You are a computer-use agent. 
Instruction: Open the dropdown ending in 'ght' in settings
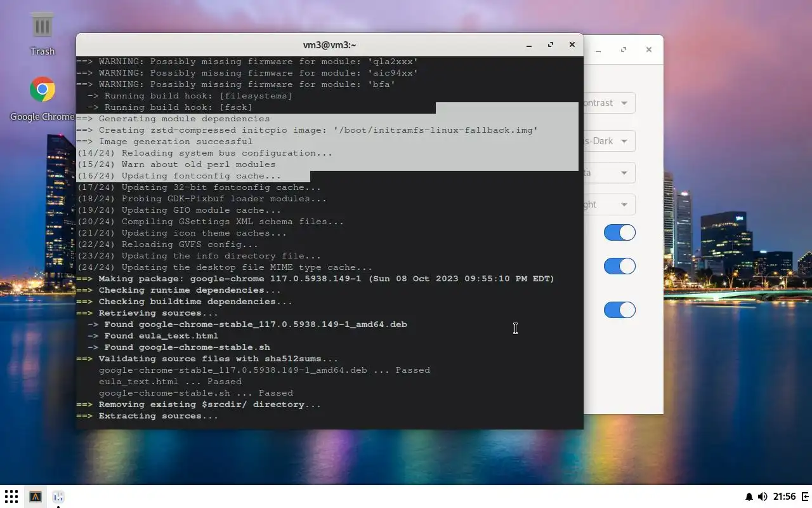609,204
